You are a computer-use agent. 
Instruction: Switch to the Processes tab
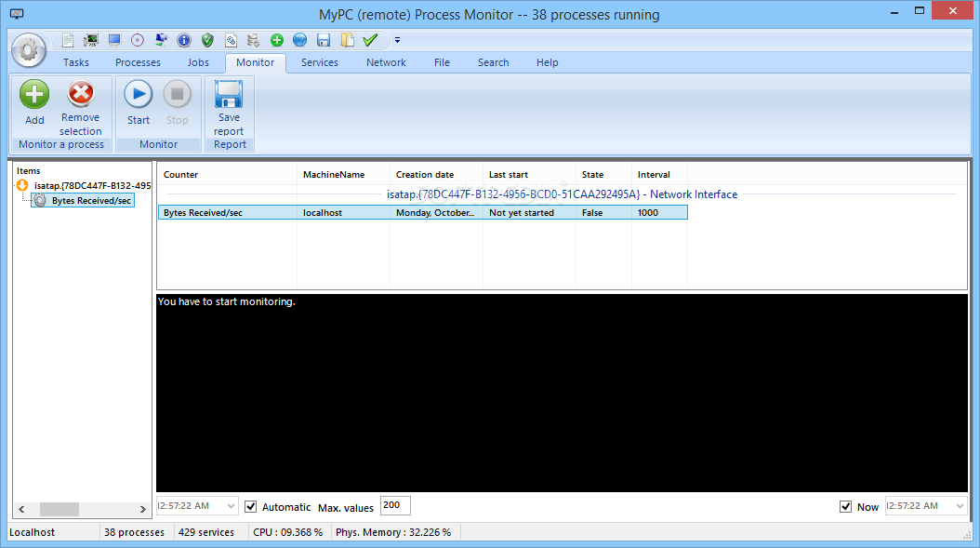click(138, 62)
